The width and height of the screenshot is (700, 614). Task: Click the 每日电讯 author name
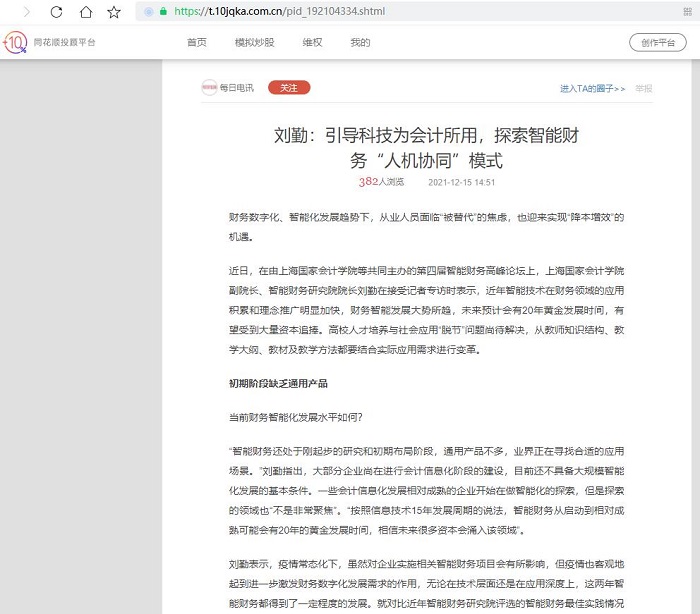point(238,88)
